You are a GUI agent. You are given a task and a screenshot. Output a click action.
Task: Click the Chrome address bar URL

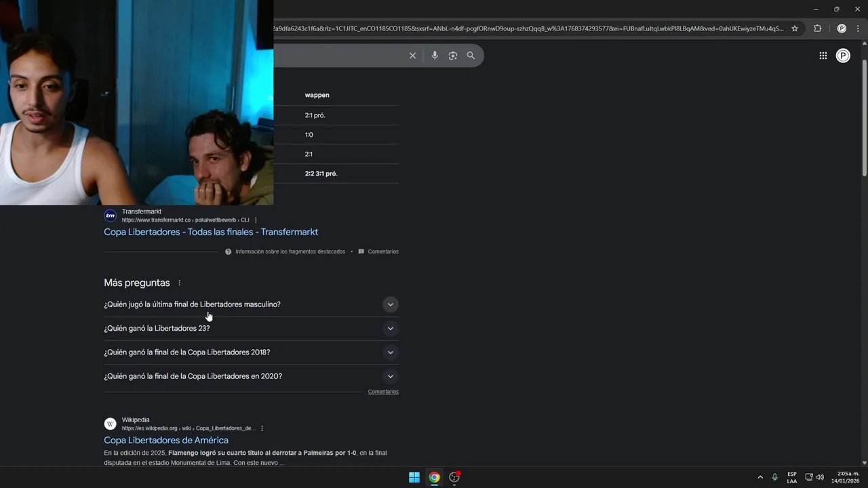click(x=529, y=28)
